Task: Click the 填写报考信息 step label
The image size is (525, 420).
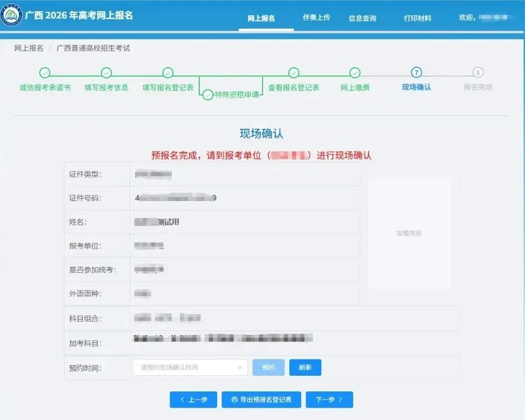Action: 106,88
